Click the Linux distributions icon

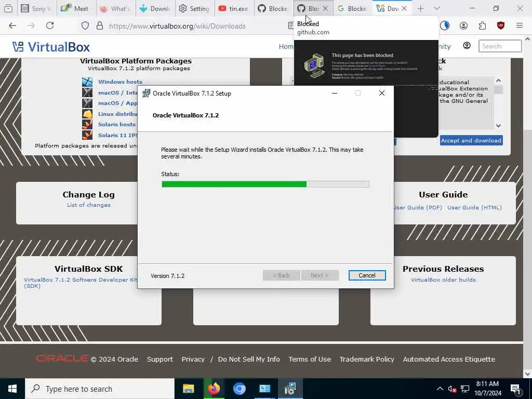point(87,114)
